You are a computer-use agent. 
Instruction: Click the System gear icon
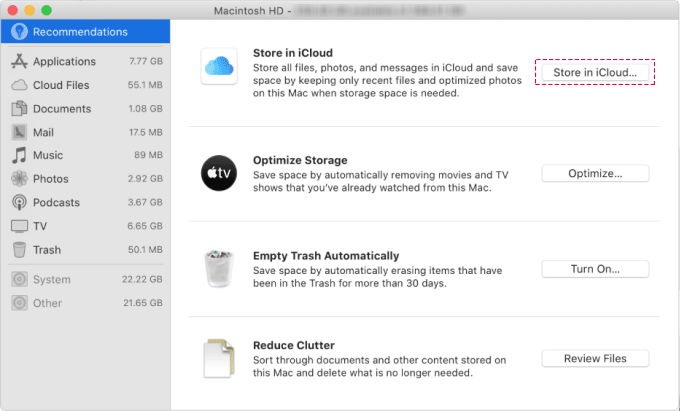[19, 279]
